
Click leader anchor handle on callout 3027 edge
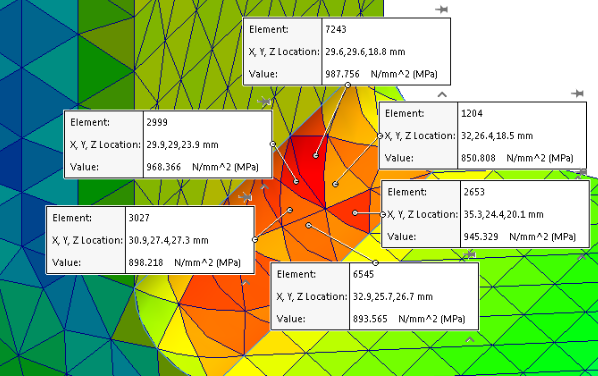255,239
